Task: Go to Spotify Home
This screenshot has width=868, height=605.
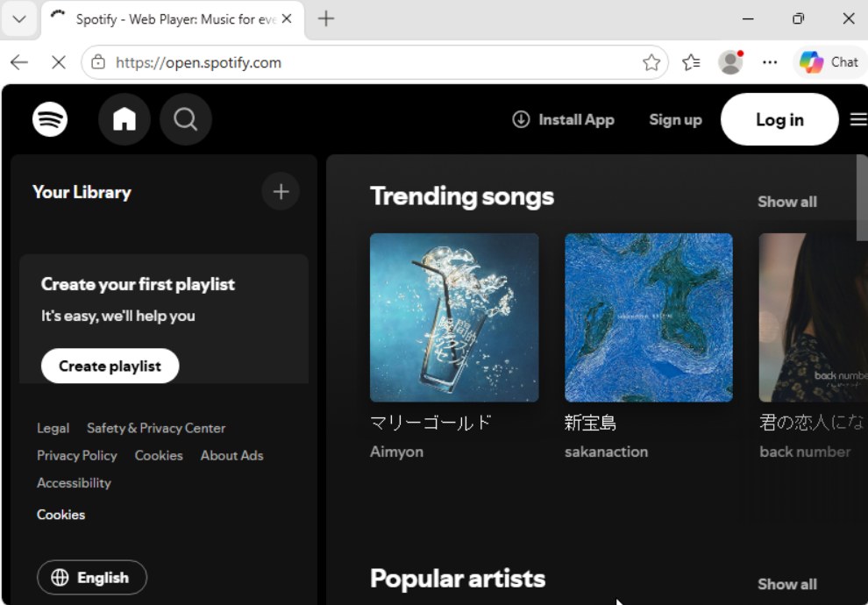Action: pos(125,119)
